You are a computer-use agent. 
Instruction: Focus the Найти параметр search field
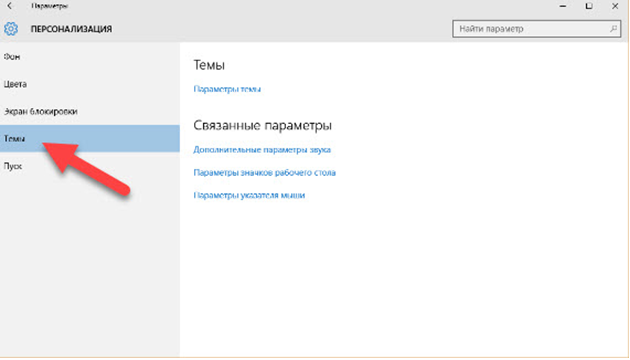click(536, 29)
